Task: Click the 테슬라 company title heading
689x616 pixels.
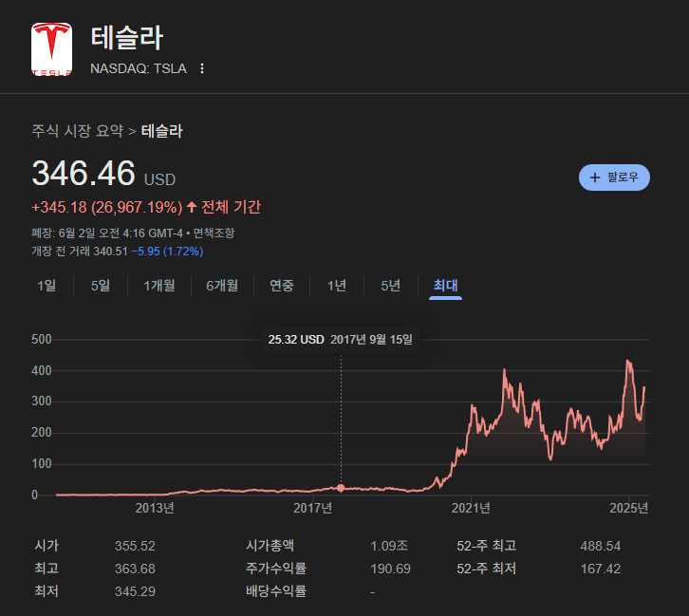Action: 127,37
